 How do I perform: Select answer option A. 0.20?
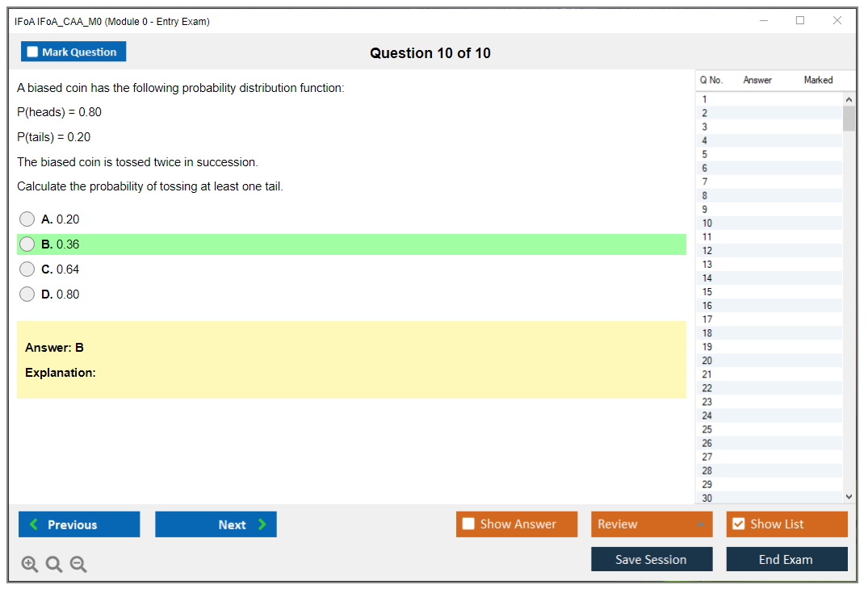click(x=27, y=219)
